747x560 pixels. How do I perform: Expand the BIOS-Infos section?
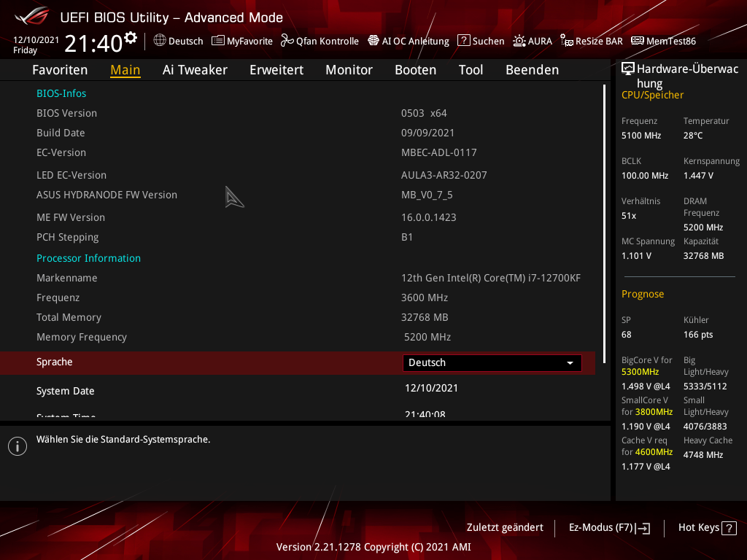pos(61,93)
